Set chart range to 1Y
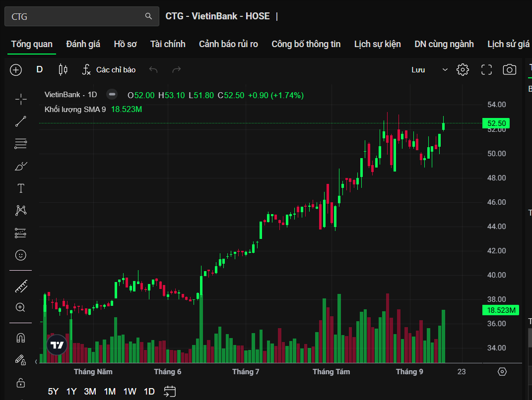The height and width of the screenshot is (400, 532). pyautogui.click(x=71, y=392)
